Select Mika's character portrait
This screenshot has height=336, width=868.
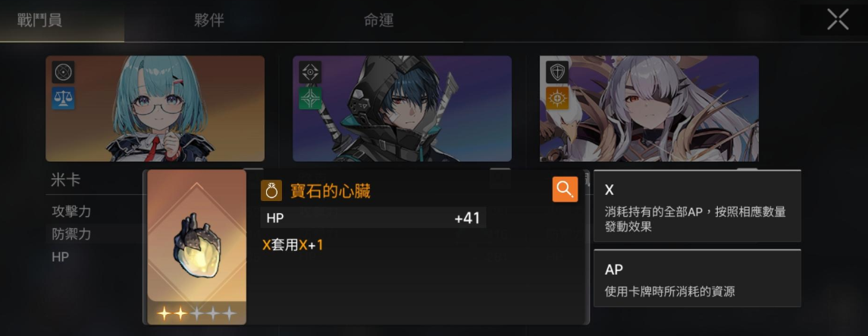click(155, 108)
